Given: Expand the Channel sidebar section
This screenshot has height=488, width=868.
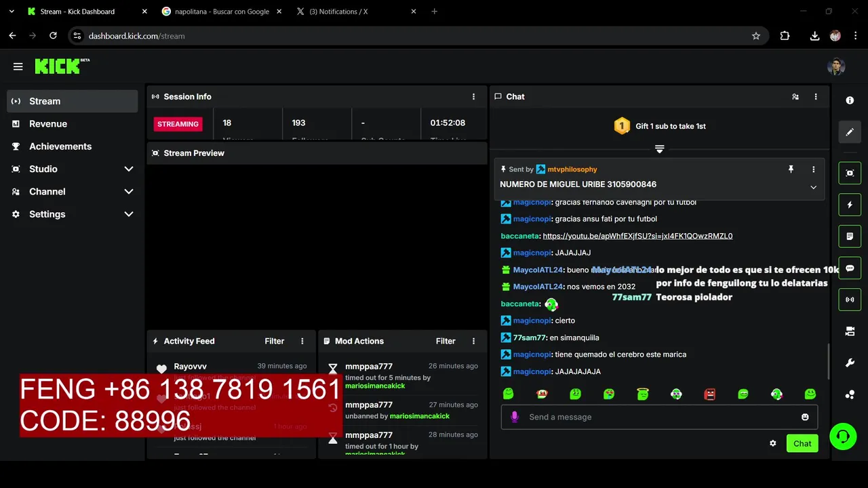Looking at the screenshot, I should [129, 192].
